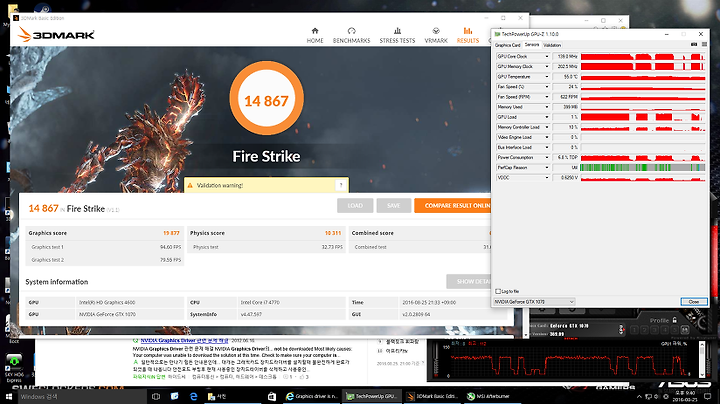Open VRMARK section in 3DMark
This screenshot has height=404, width=720.
436,35
